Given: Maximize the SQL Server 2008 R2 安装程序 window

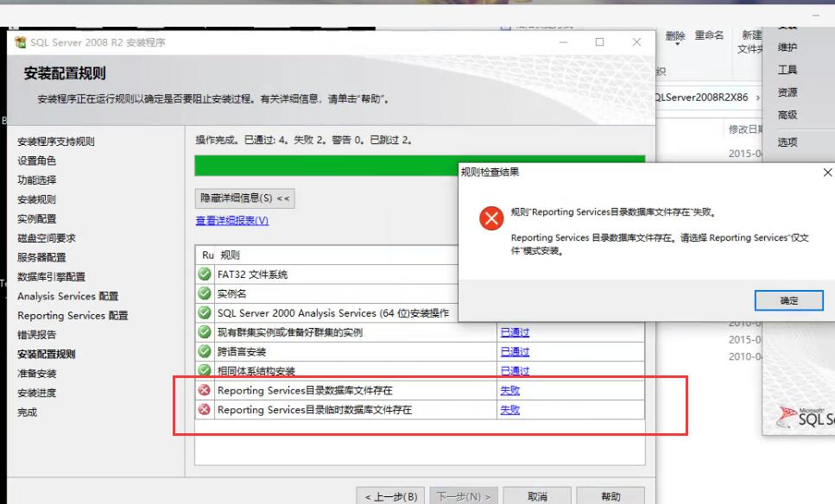Looking at the screenshot, I should 599,42.
